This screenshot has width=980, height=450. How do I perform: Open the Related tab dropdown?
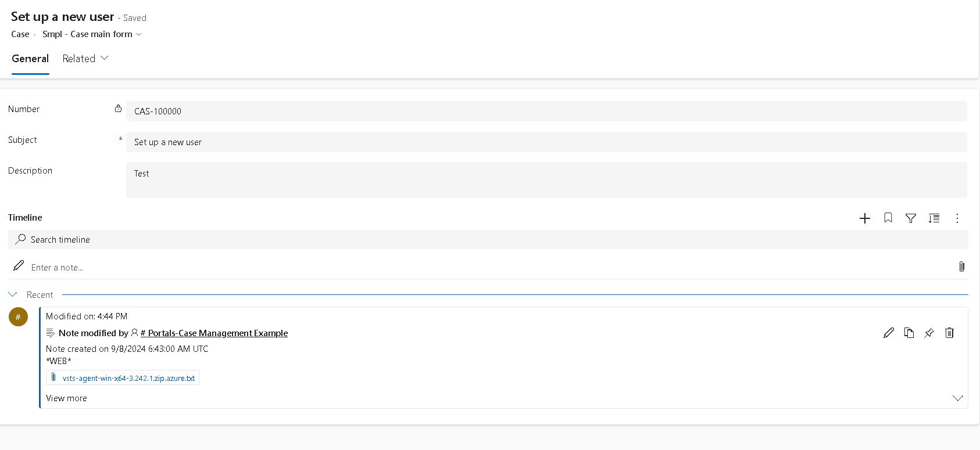point(85,58)
